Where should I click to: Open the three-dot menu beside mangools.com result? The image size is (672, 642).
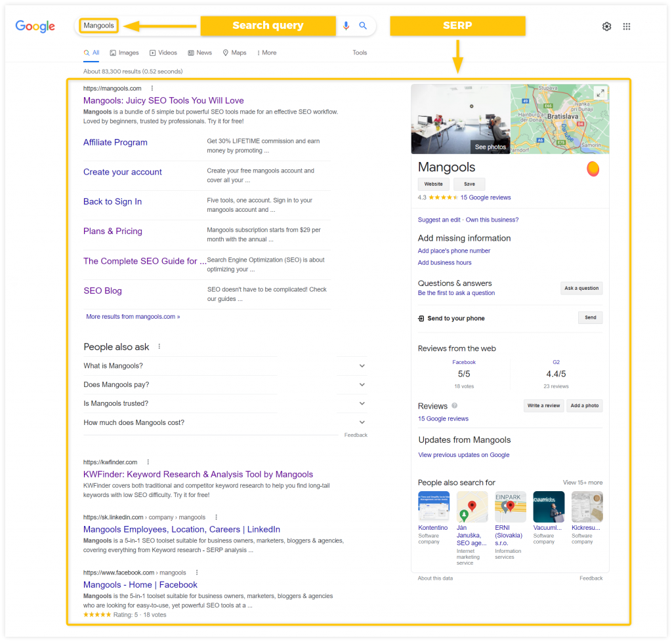click(152, 88)
